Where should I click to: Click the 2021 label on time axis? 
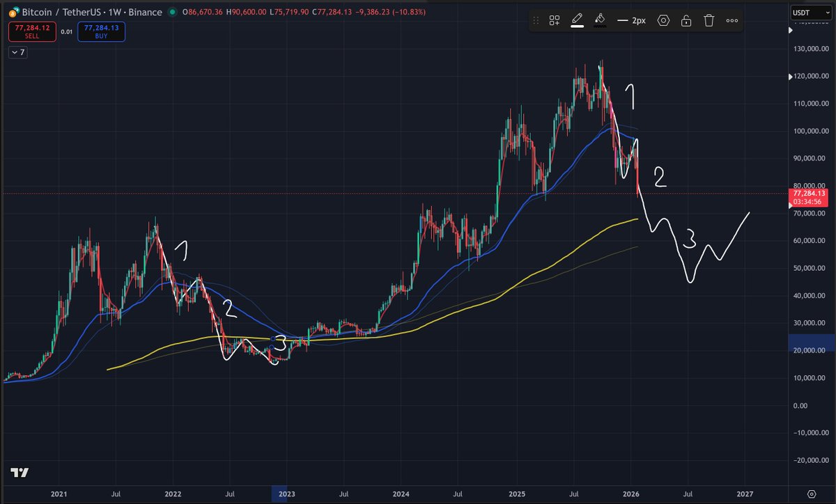coord(59,494)
